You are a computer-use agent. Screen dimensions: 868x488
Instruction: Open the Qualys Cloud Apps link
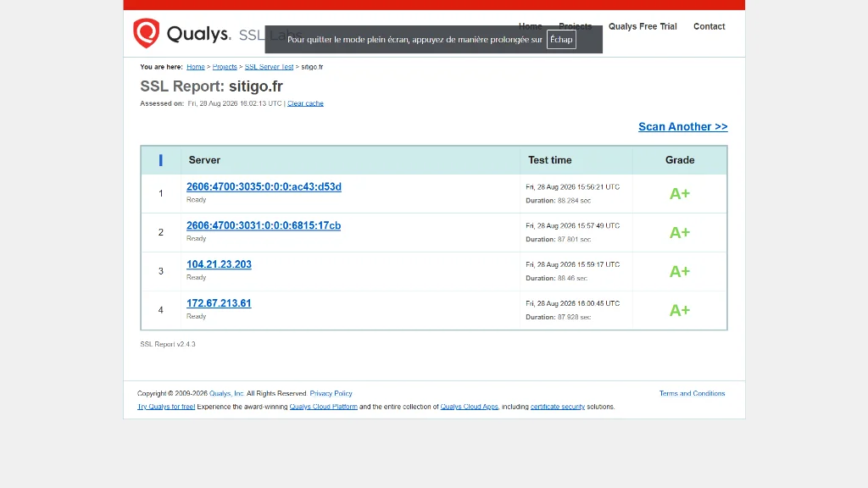click(470, 407)
